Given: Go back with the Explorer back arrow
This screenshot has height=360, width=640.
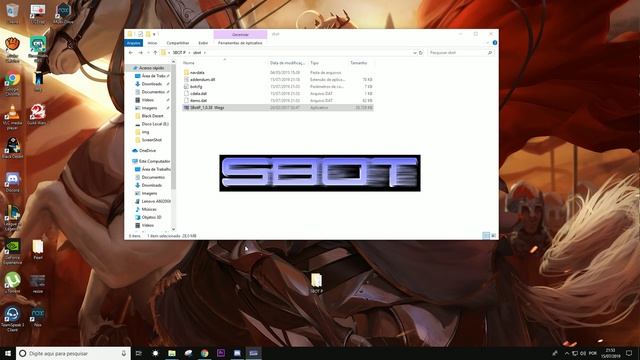Looking at the screenshot, I should (131, 53).
